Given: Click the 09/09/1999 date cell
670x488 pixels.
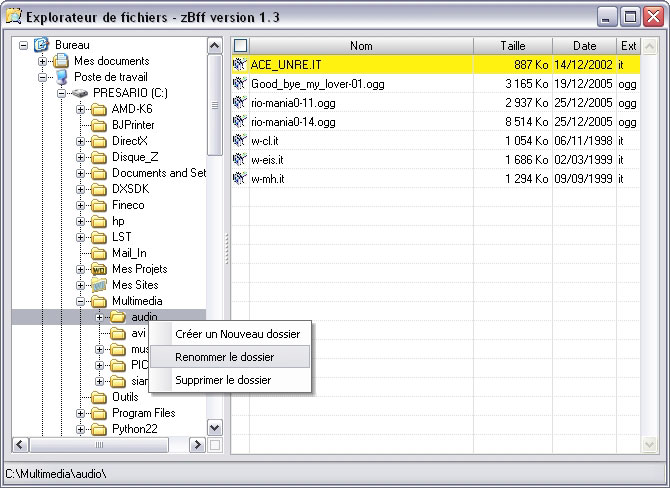Looking at the screenshot, I should click(583, 179).
